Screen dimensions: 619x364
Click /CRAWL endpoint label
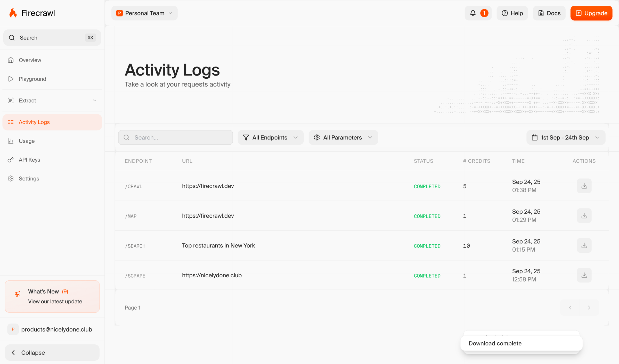tap(134, 186)
